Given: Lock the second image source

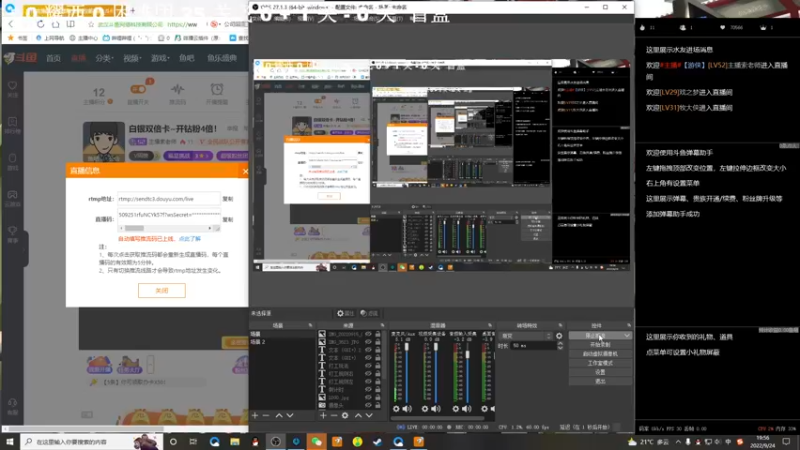Looking at the screenshot, I should (x=378, y=342).
